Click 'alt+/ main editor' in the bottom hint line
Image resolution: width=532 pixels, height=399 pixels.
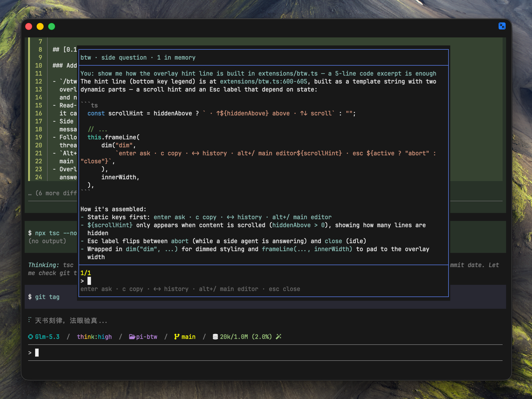(x=228, y=289)
